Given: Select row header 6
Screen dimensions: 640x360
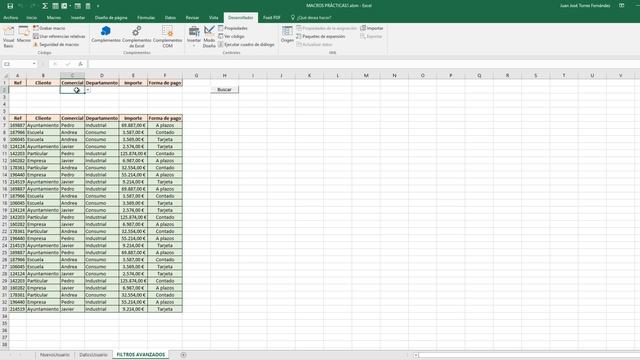Looking at the screenshot, I should [5, 118].
